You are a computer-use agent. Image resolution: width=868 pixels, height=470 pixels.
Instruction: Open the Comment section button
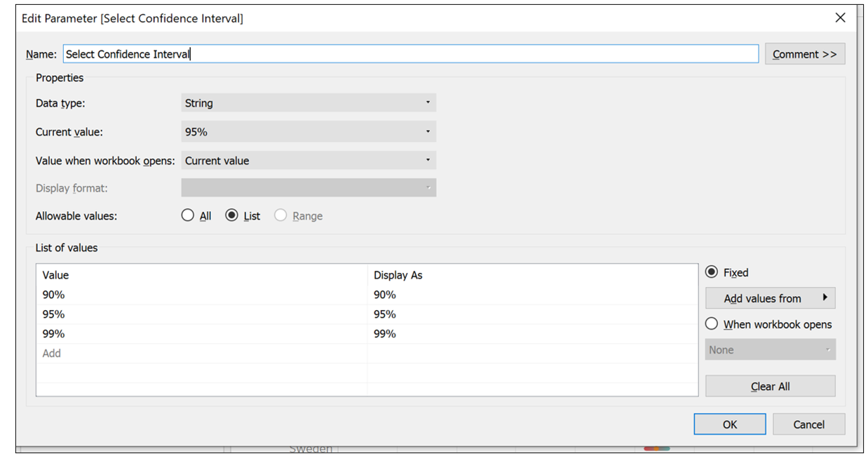[804, 54]
